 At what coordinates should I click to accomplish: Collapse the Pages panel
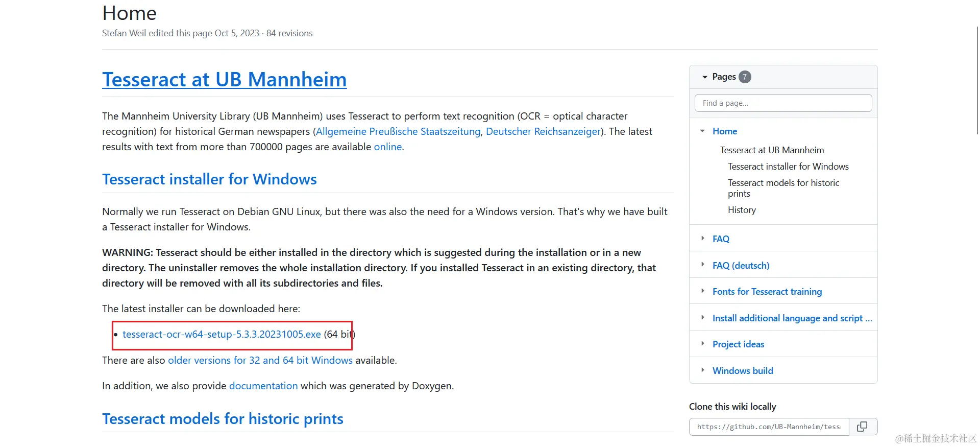tap(705, 77)
